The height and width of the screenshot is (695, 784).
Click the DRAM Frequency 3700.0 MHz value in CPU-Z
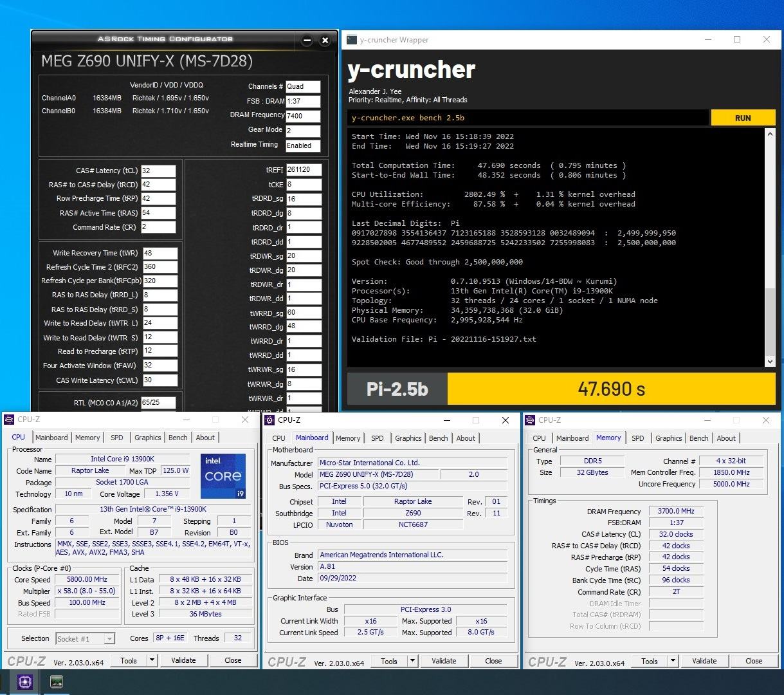pyautogui.click(x=676, y=512)
